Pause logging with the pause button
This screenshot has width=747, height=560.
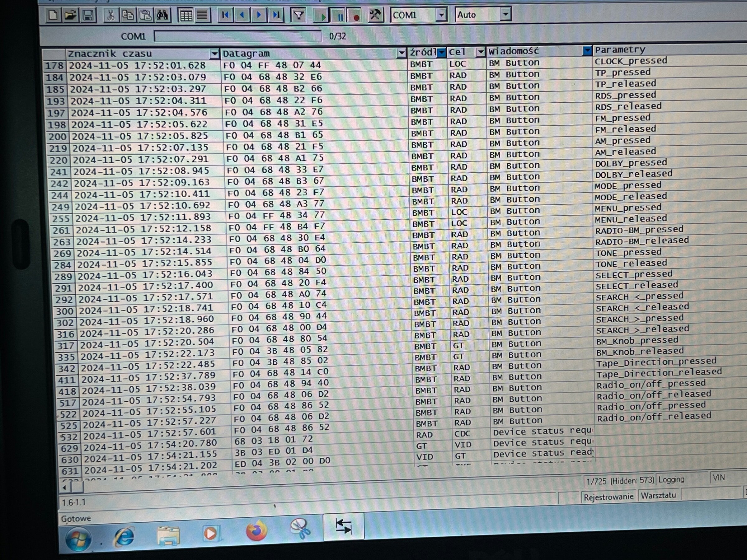click(x=339, y=16)
